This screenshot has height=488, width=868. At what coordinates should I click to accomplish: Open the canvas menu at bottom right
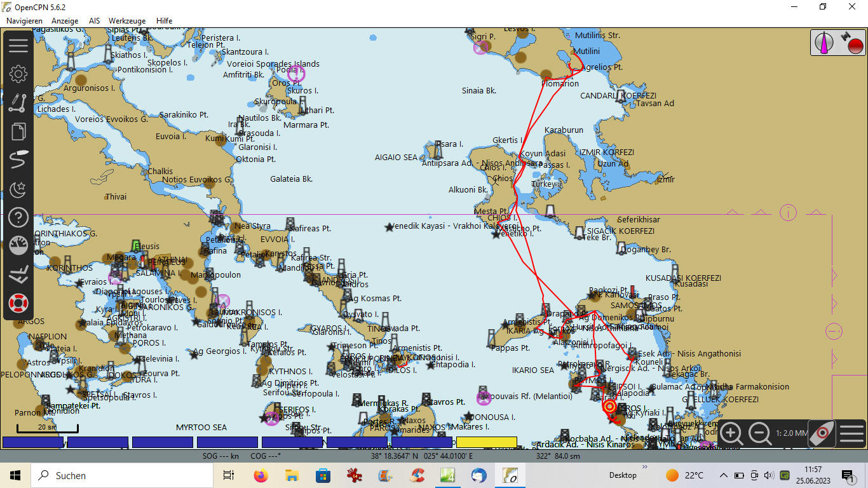pyautogui.click(x=851, y=433)
